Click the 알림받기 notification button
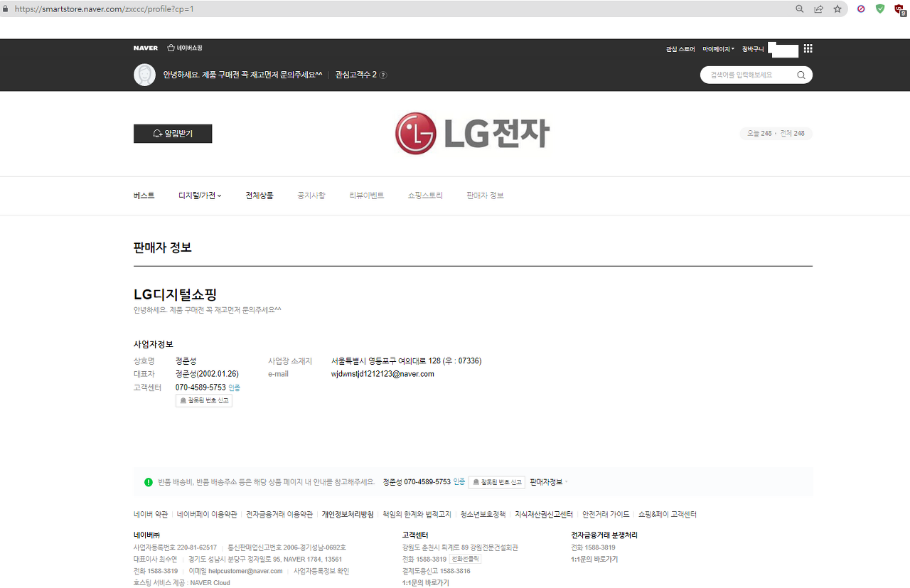 click(173, 134)
